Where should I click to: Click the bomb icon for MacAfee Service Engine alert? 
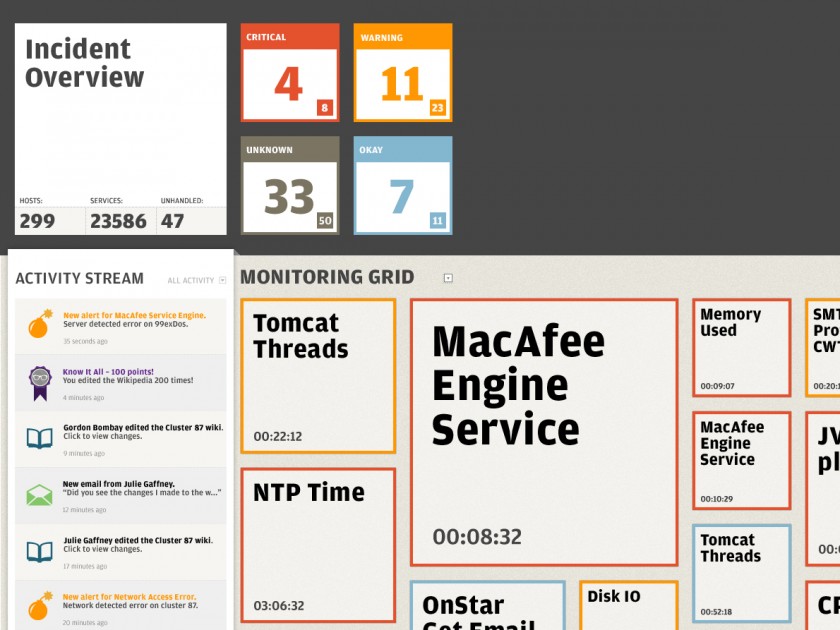41,323
